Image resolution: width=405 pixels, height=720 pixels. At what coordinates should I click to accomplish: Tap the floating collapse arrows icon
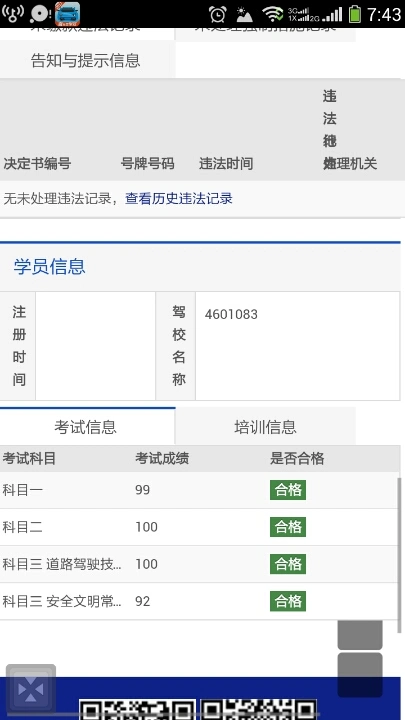tap(31, 689)
